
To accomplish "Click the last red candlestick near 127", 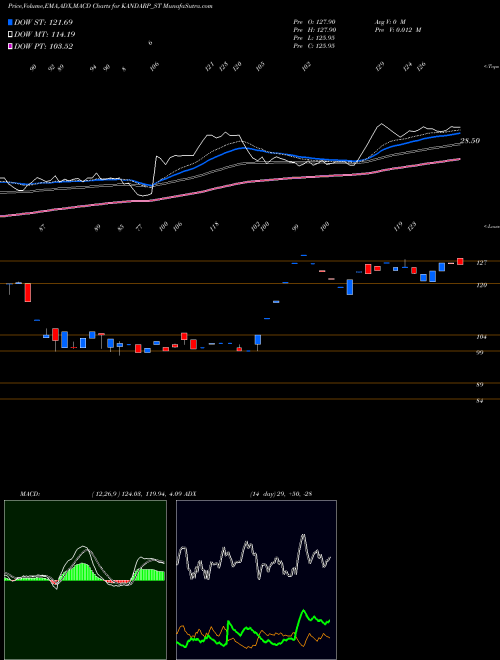I will 460,261.
